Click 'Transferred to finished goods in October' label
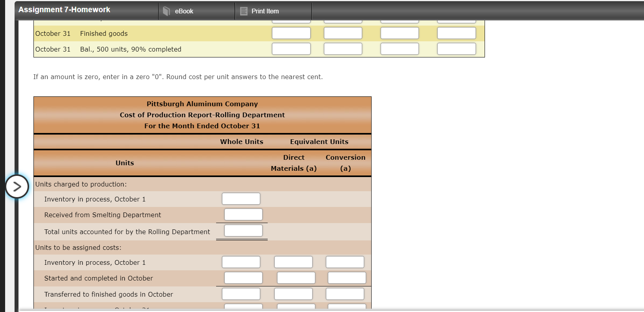Screen dimensions: 644x312 109,294
